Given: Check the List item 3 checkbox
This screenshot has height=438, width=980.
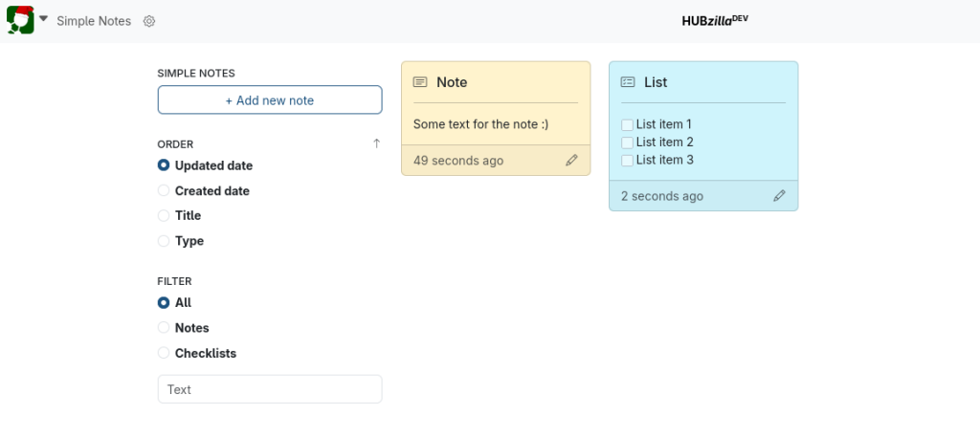Looking at the screenshot, I should [627, 161].
